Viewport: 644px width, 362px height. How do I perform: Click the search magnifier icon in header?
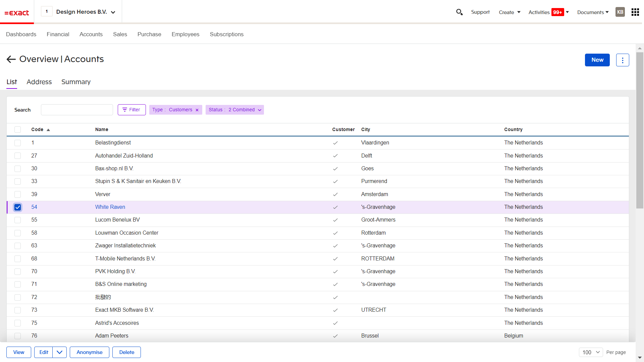[459, 12]
